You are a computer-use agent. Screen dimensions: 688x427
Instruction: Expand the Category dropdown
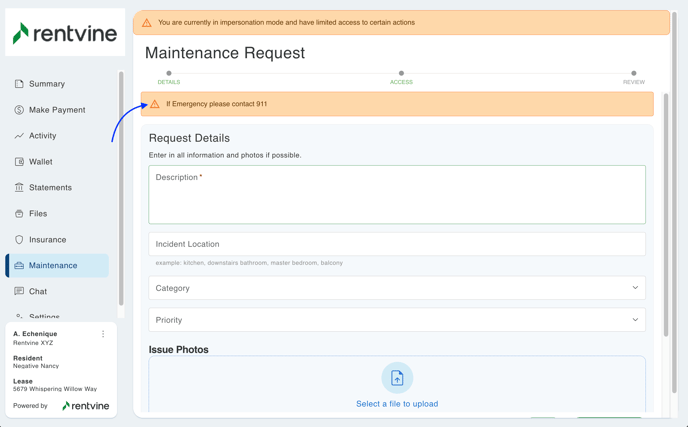pyautogui.click(x=397, y=288)
